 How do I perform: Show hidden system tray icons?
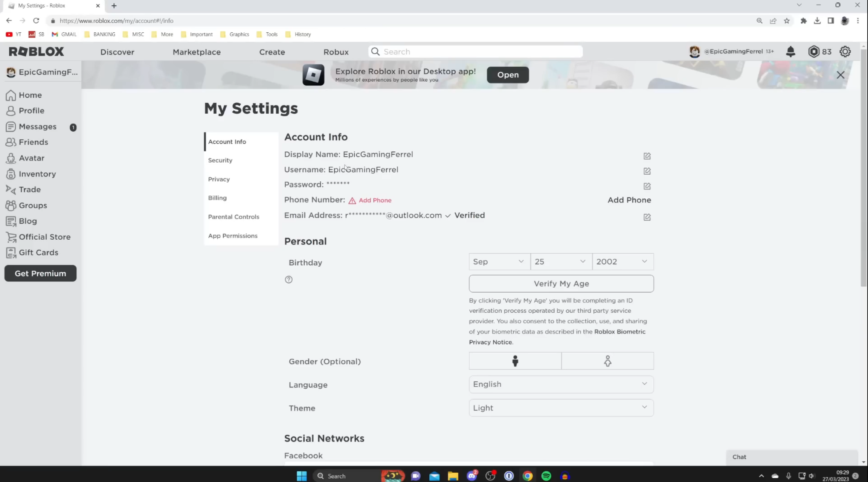pos(761,476)
